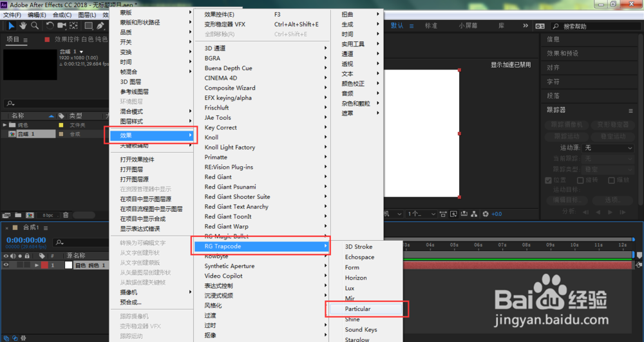Open the 跟踪器 panel menu icon
The height and width of the screenshot is (342, 644).
[x=630, y=111]
